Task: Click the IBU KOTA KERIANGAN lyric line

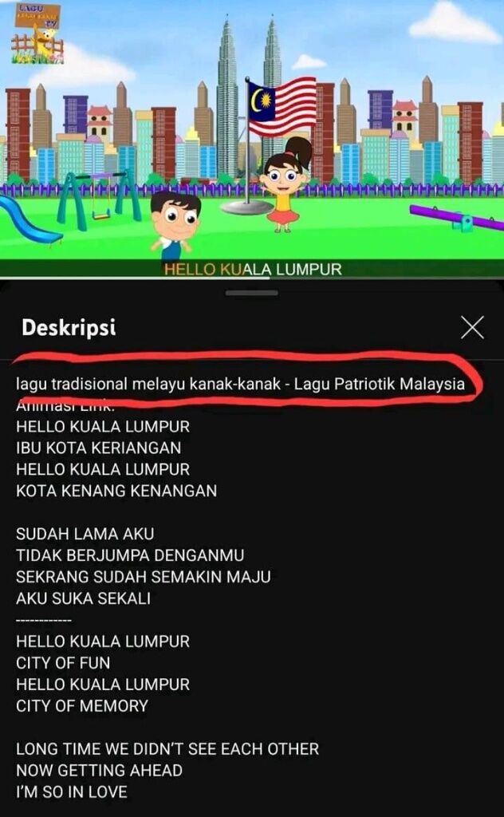Action: click(99, 448)
